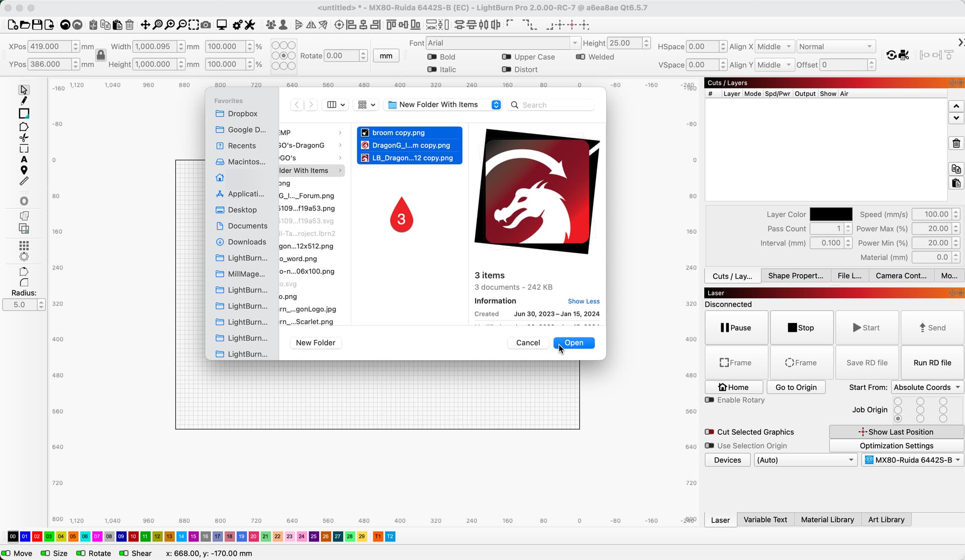
Task: Click the Save floppy disk icon
Action: coord(37,25)
